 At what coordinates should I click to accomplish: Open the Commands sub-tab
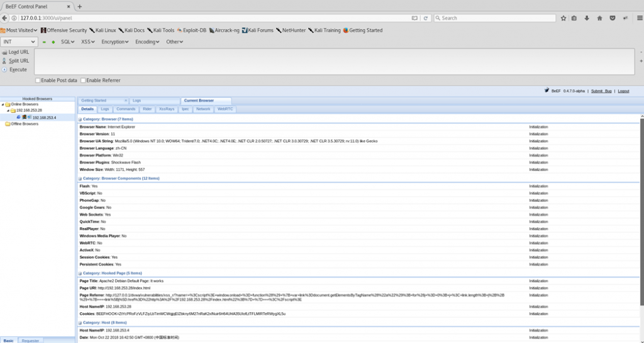pos(126,110)
